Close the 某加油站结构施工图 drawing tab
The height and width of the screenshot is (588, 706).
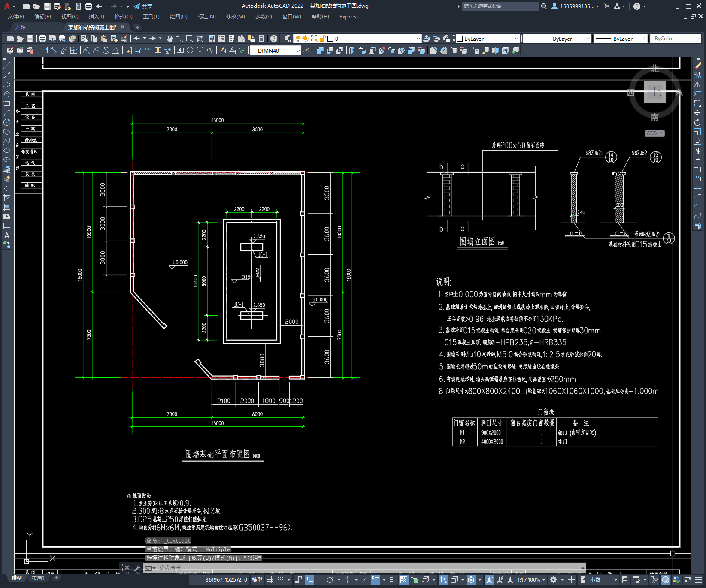[123, 27]
